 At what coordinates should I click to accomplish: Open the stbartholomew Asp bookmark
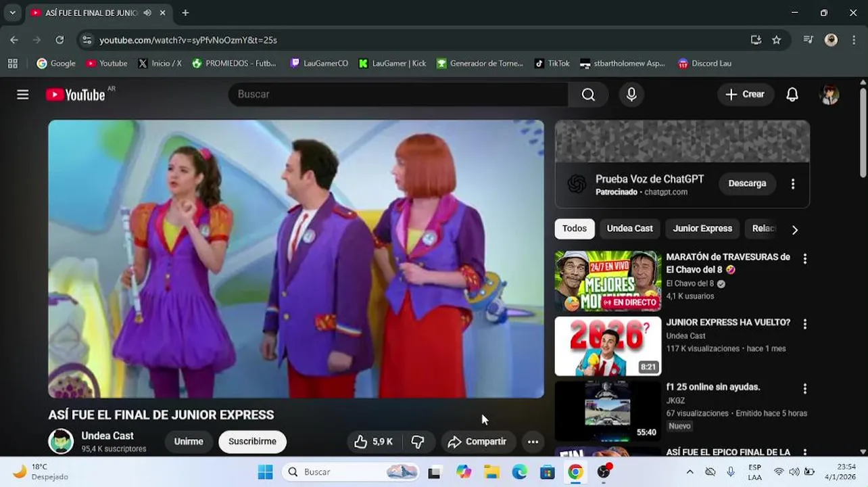click(623, 64)
